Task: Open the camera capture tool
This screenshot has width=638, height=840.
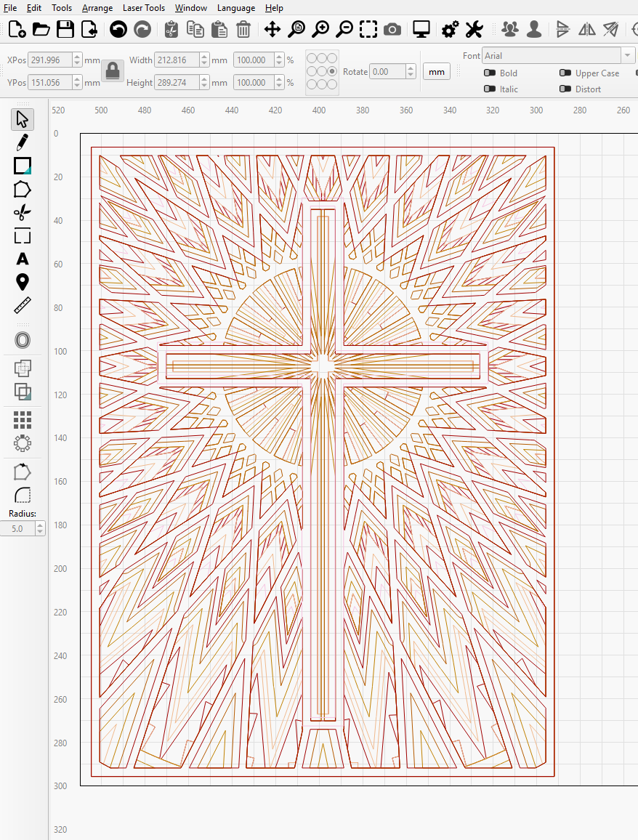Action: click(x=392, y=30)
